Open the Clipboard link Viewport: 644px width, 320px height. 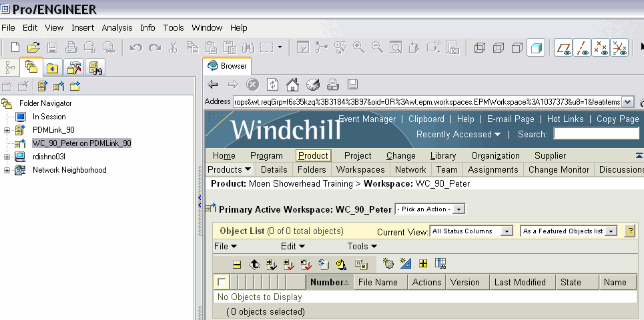[426, 119]
